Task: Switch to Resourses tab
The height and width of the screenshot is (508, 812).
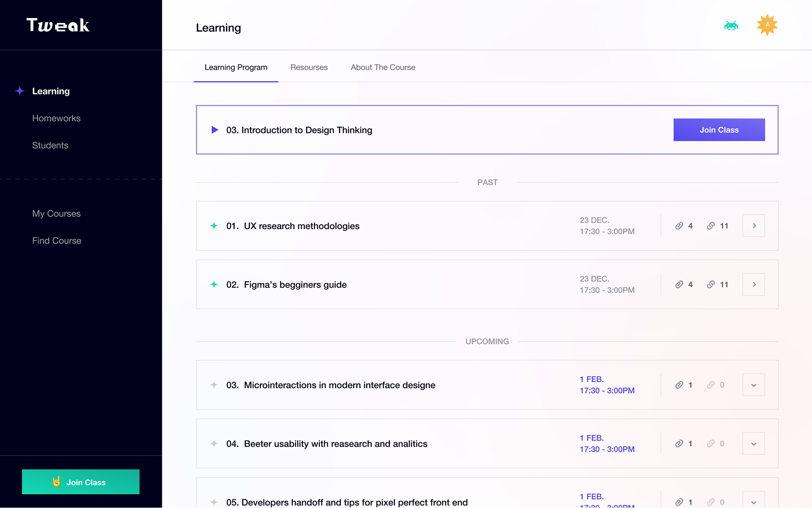Action: pyautogui.click(x=309, y=68)
